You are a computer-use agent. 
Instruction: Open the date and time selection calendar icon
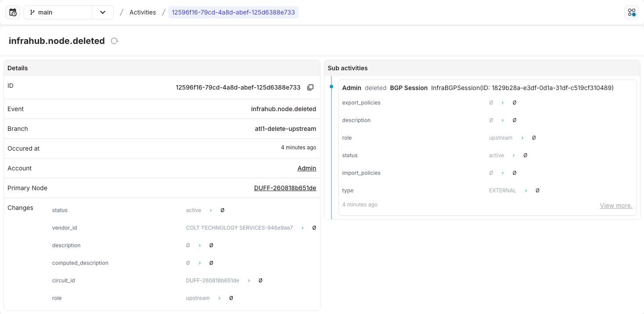click(x=12, y=12)
